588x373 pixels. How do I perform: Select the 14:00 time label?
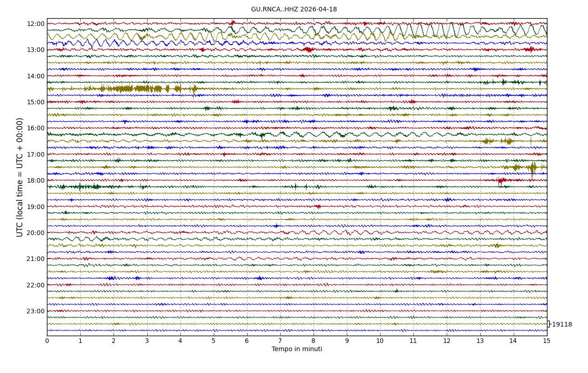[36, 76]
